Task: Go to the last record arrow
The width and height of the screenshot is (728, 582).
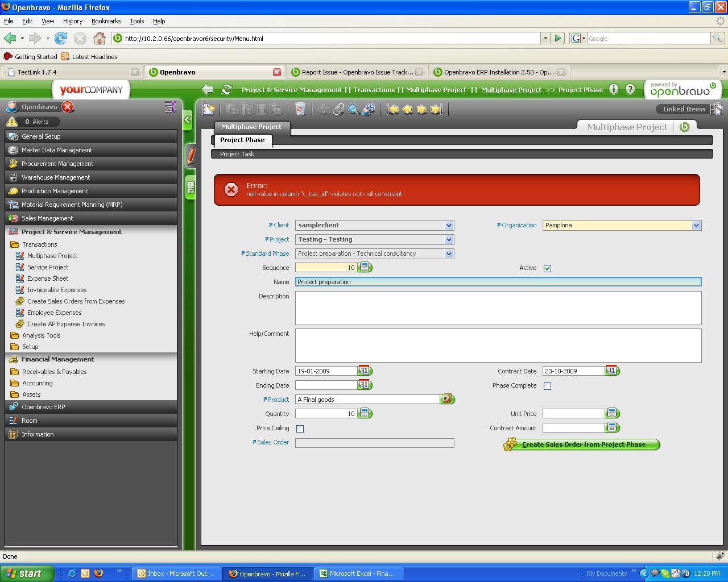Action: [436, 109]
